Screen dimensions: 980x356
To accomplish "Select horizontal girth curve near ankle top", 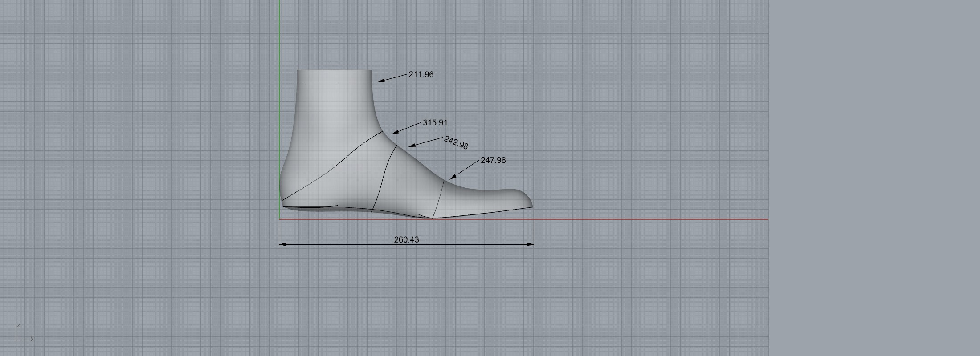I will tap(334, 82).
